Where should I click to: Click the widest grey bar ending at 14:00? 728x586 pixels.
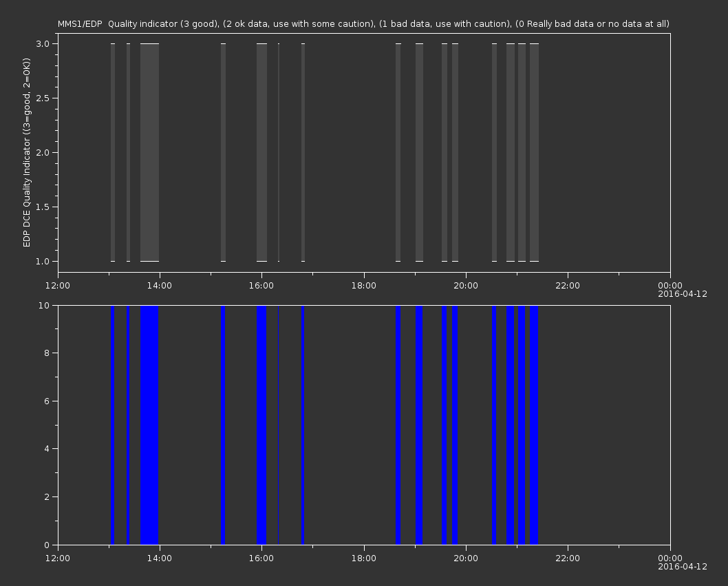pyautogui.click(x=149, y=152)
